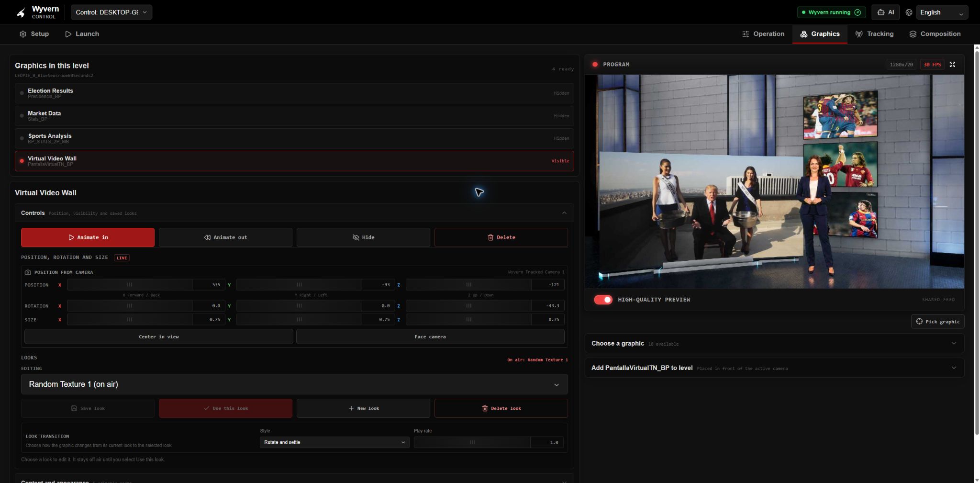Click the Animate in button
Viewport: 980px width, 483px height.
(88, 237)
